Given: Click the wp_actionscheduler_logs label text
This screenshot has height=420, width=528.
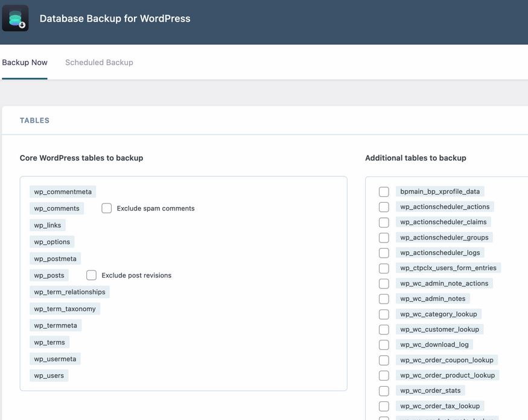Looking at the screenshot, I should (440, 253).
